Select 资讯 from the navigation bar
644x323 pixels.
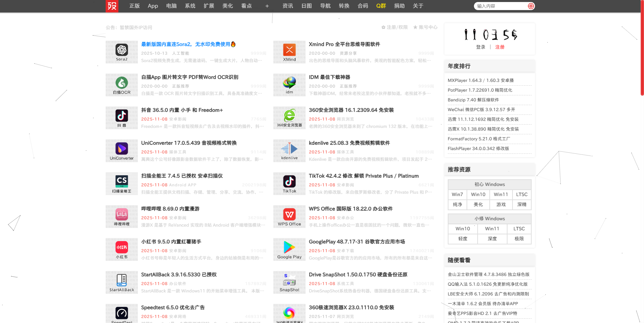coord(288,6)
